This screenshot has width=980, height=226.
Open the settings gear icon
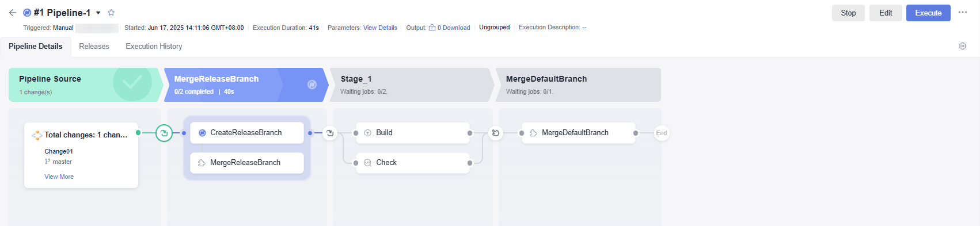click(963, 46)
